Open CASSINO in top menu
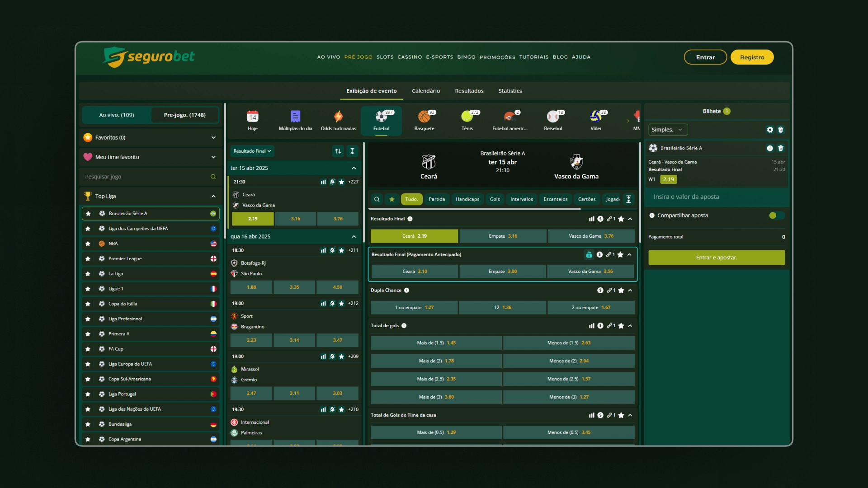This screenshot has width=868, height=488. point(410,57)
